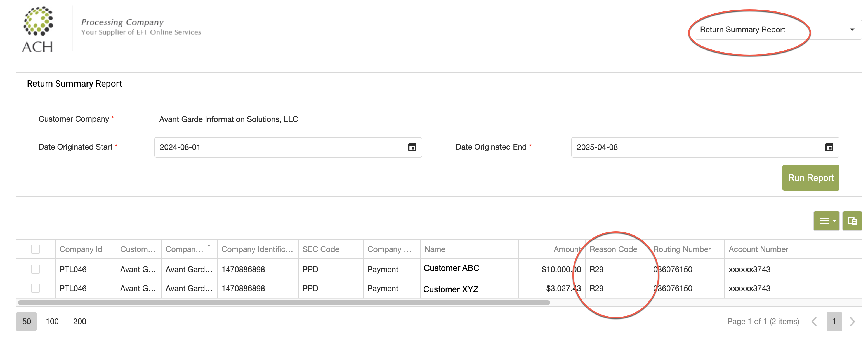Open the Date Originated End calendar icon
This screenshot has width=868, height=354.
click(x=829, y=147)
